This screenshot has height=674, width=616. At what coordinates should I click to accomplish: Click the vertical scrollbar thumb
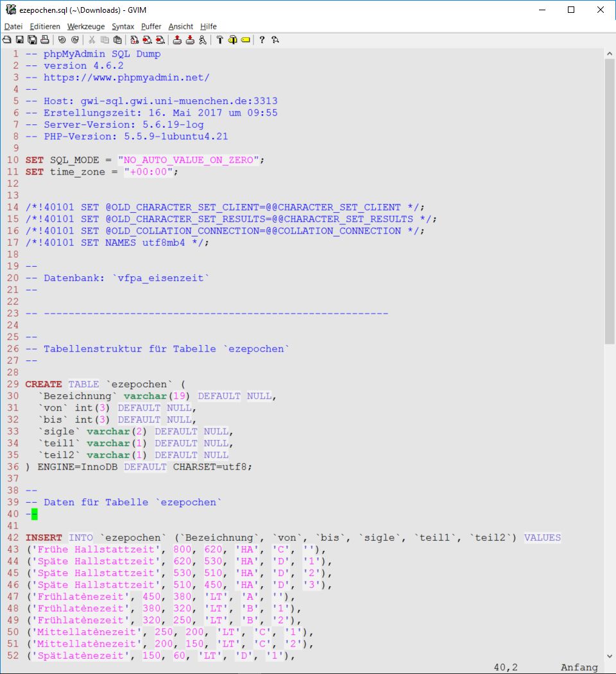[610, 201]
